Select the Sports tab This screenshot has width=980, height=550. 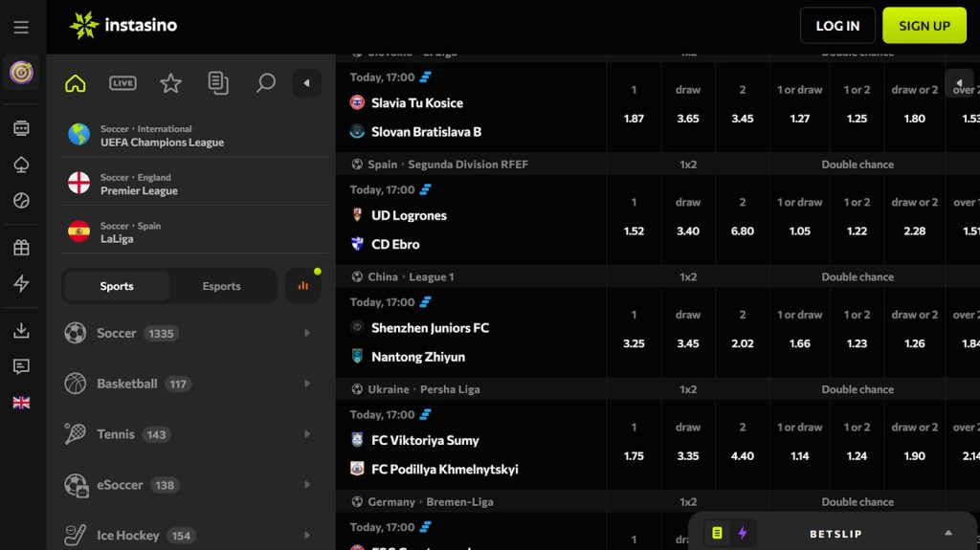(117, 286)
